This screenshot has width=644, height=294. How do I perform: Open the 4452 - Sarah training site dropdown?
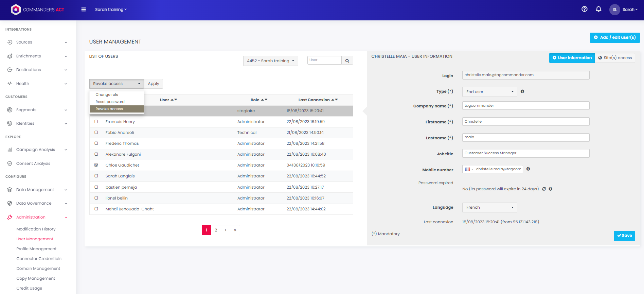pos(270,61)
